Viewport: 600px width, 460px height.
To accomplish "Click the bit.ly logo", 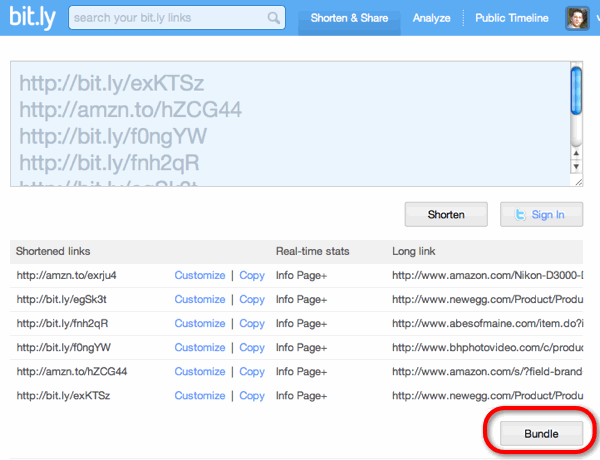I will coord(33,18).
